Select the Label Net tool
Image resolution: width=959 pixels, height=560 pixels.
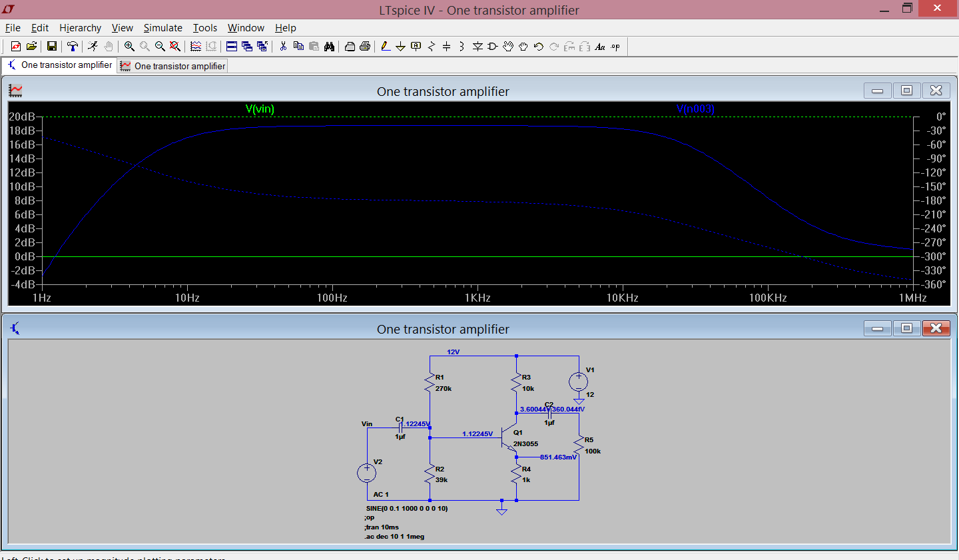tap(416, 46)
